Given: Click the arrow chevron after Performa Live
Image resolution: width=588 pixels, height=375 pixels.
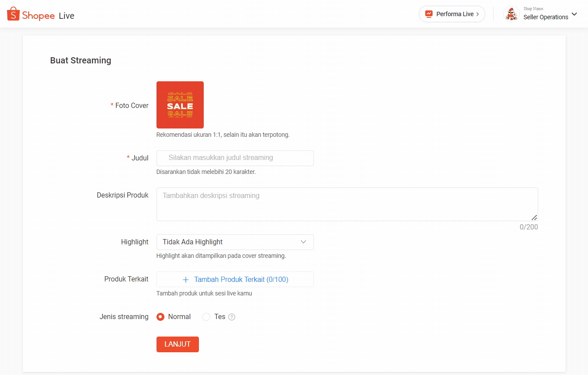Looking at the screenshot, I should pyautogui.click(x=479, y=14).
